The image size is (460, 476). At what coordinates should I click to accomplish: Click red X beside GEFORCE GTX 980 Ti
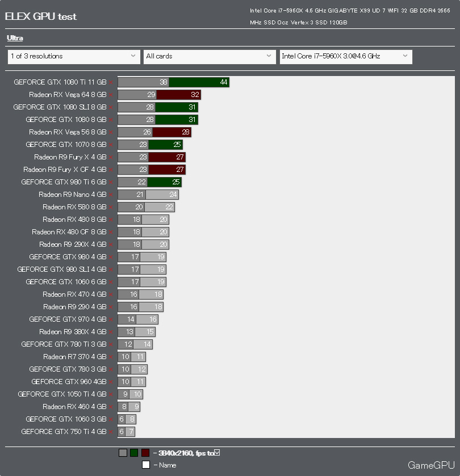click(x=111, y=182)
